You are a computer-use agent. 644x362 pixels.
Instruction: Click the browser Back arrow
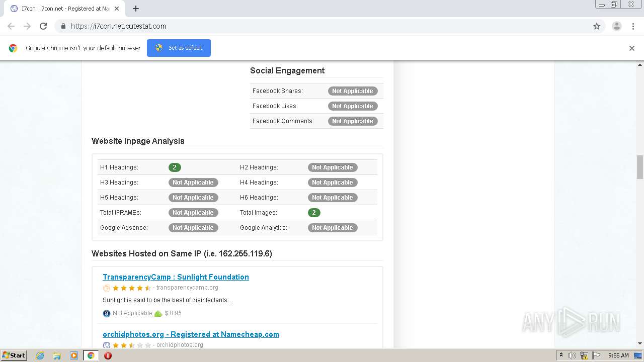(11, 26)
